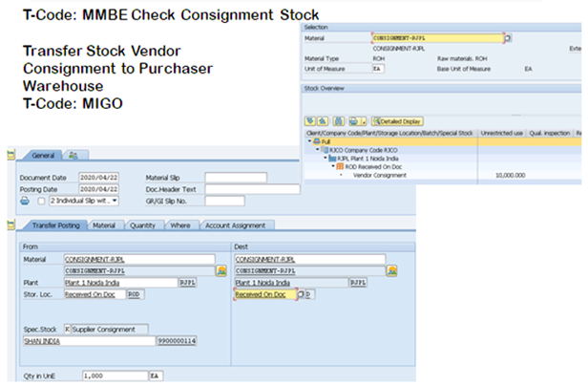Click the Dest material stock overview icon
Image resolution: width=588 pixels, height=385 pixels.
[392, 271]
